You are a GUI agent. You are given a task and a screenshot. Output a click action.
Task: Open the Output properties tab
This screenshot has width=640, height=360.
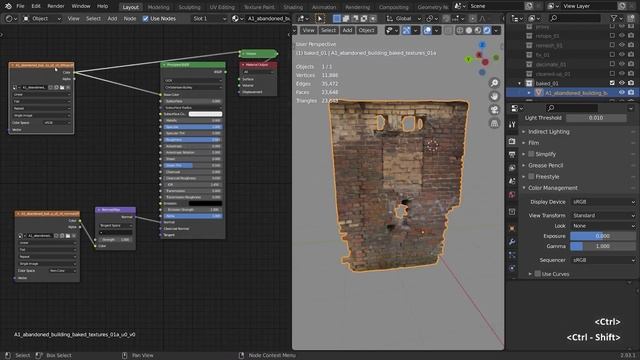tap(512, 154)
